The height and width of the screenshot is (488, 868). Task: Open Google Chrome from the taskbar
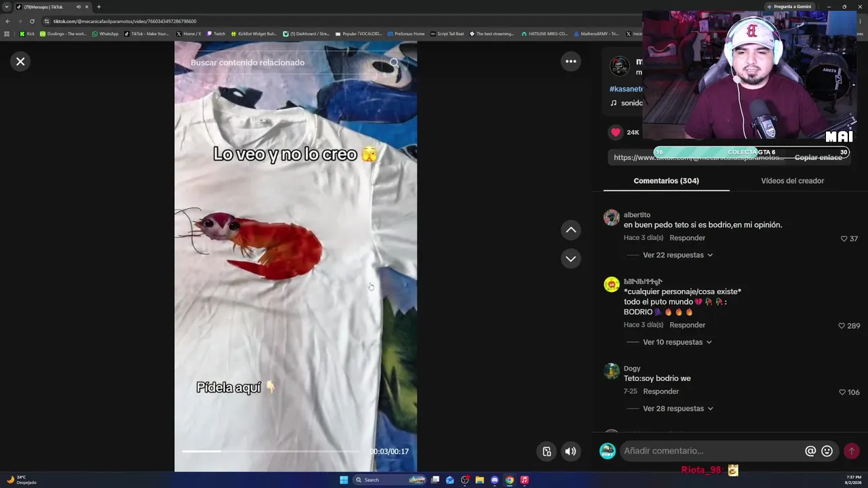point(509,480)
